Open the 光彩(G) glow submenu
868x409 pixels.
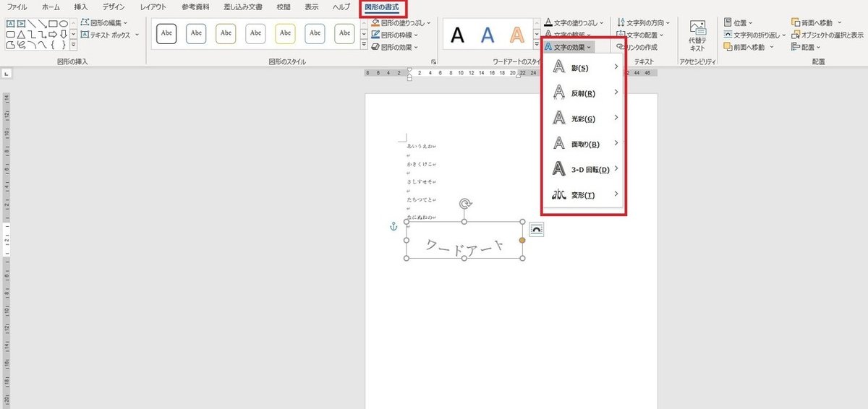click(x=584, y=118)
